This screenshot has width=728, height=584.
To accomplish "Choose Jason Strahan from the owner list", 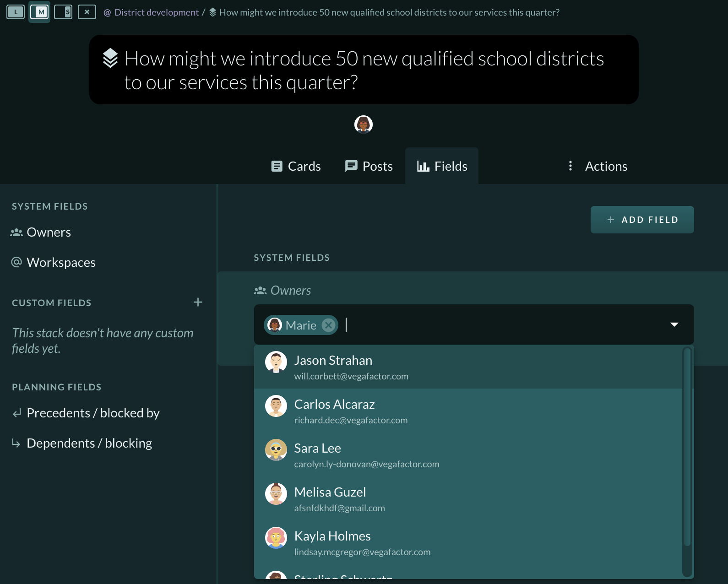I will [468, 367].
